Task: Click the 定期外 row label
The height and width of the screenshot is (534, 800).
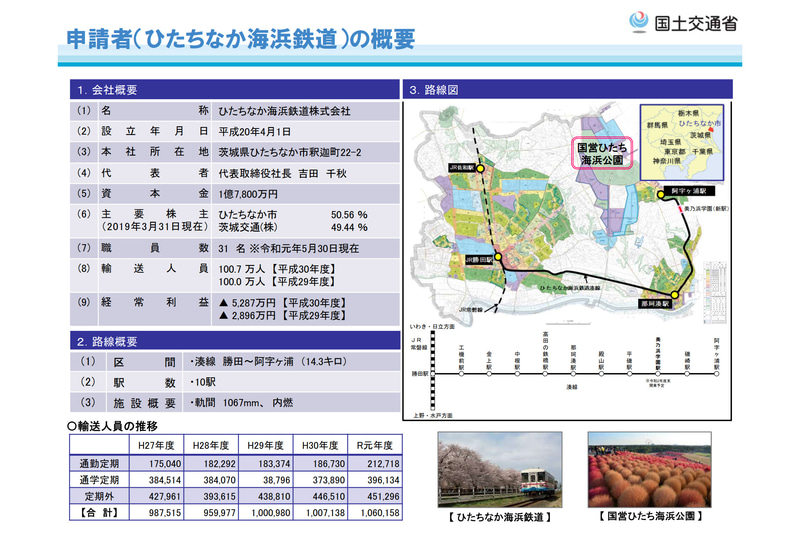Action: pos(99,496)
